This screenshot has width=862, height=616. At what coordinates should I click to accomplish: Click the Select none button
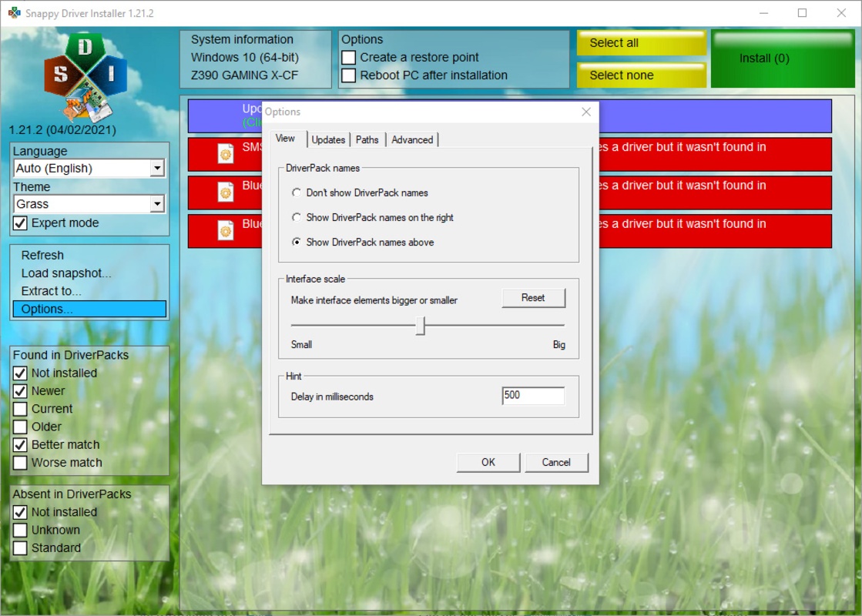click(641, 75)
